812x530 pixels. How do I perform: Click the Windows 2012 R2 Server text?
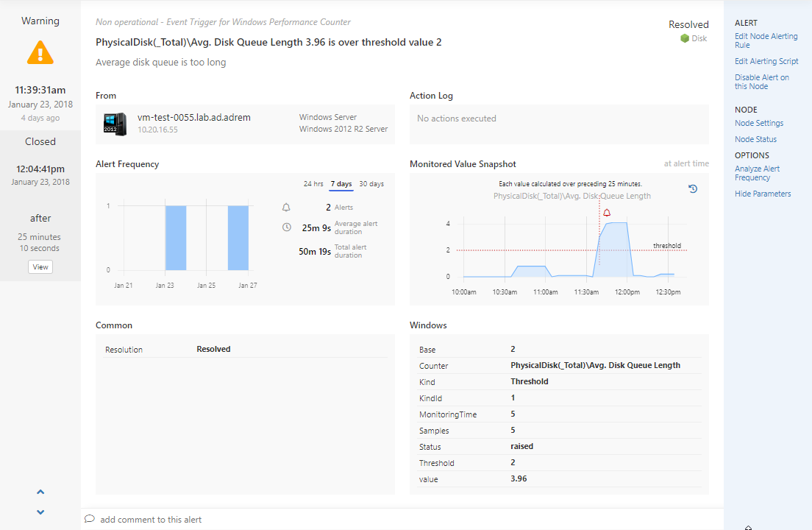(343, 129)
